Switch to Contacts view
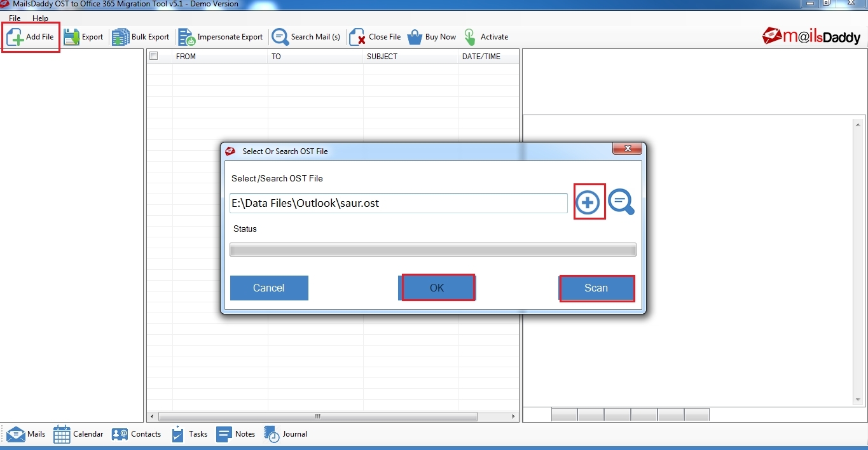Image resolution: width=868 pixels, height=450 pixels. [136, 434]
